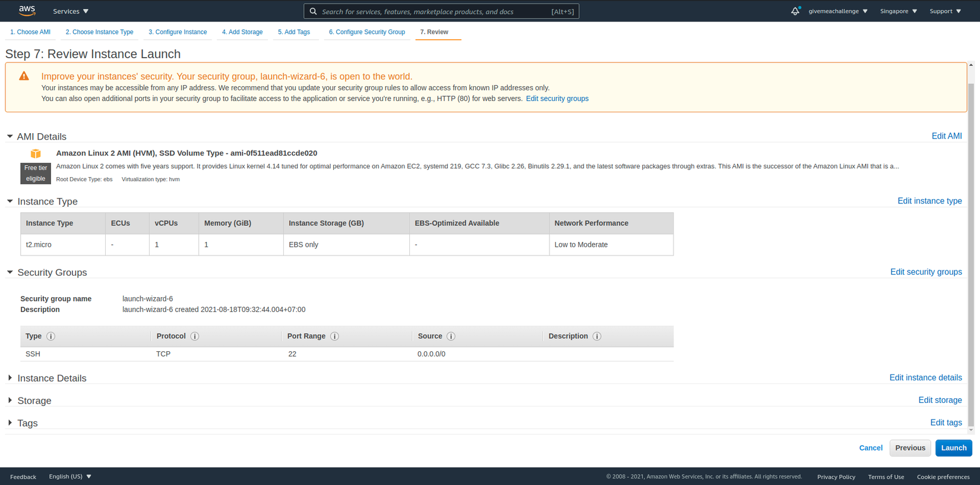Viewport: 980px width, 485px height.
Task: Click the info icon next to Source
Action: tap(451, 336)
